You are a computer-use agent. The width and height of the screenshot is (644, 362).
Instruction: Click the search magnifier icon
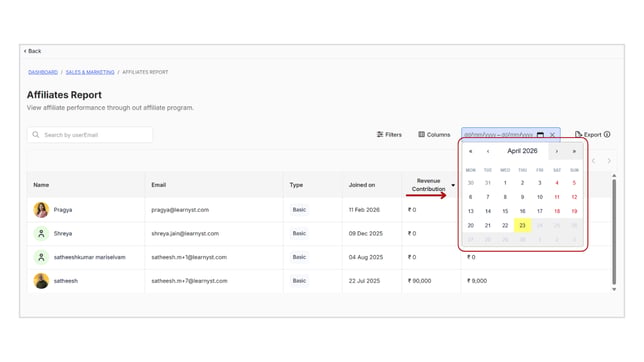36,135
